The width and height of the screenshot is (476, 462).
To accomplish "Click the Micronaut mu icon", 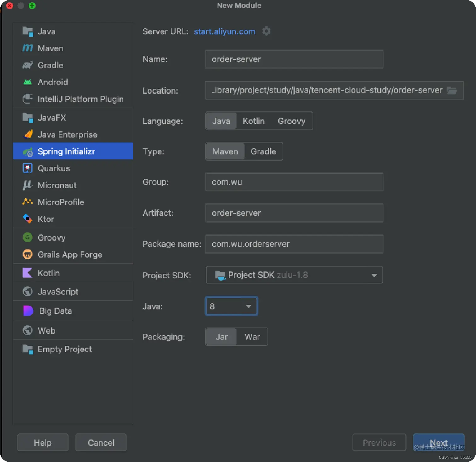I will tap(28, 185).
